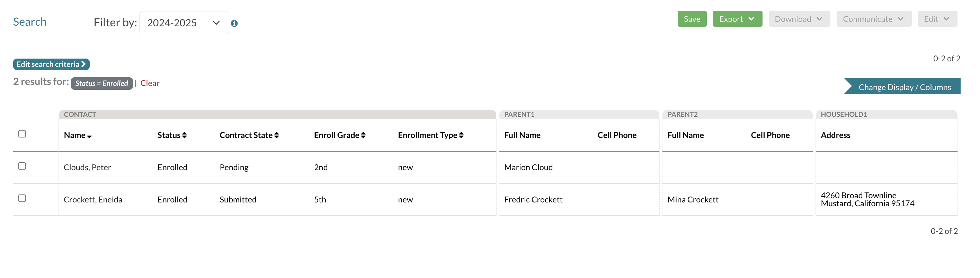Image resolution: width=980 pixels, height=278 pixels.
Task: Select the checkbox for Crockett, Eneida
Action: tap(22, 198)
